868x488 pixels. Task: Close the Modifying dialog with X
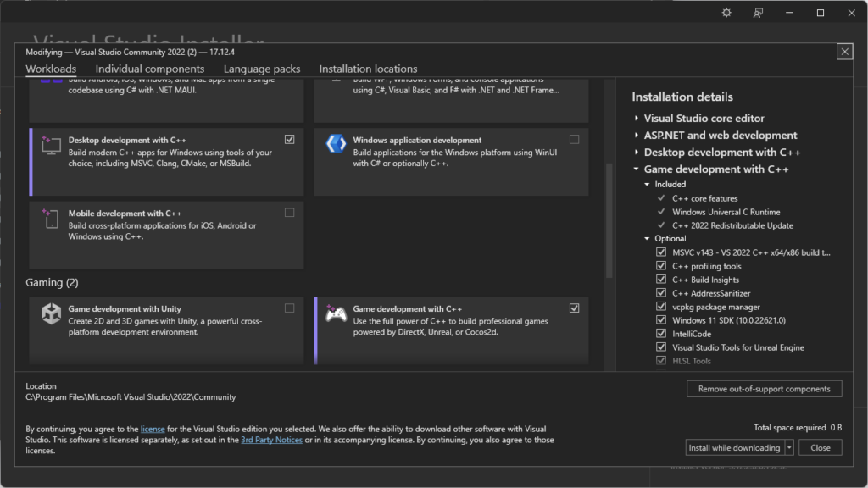pos(844,52)
